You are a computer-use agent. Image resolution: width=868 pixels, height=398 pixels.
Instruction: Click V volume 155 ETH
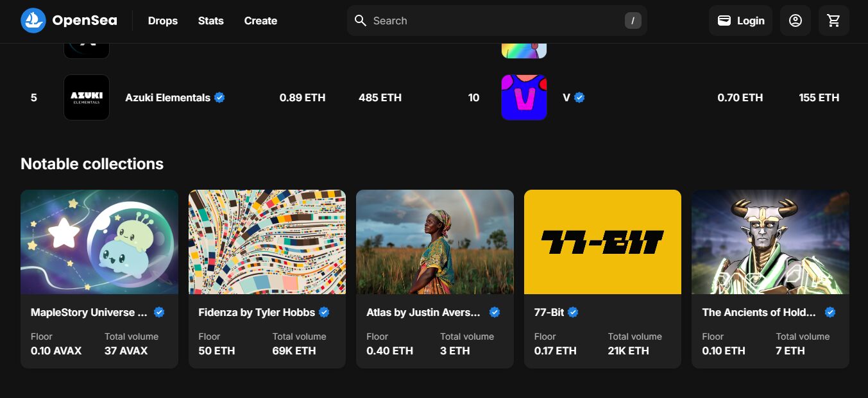pyautogui.click(x=819, y=97)
